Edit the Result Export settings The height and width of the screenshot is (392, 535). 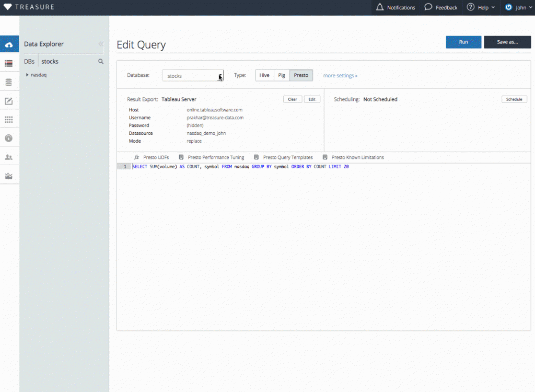tap(312, 99)
